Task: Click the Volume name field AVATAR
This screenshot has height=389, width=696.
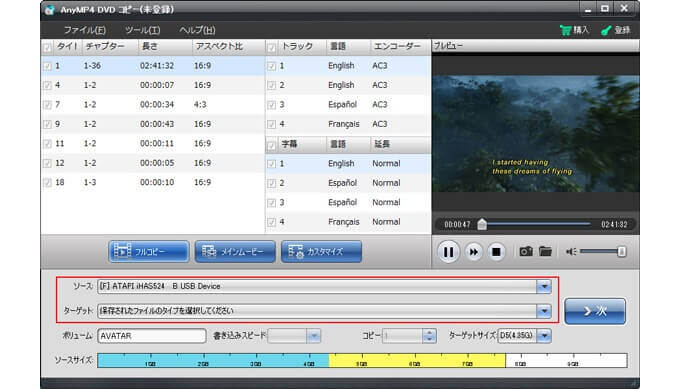Action: click(x=152, y=336)
